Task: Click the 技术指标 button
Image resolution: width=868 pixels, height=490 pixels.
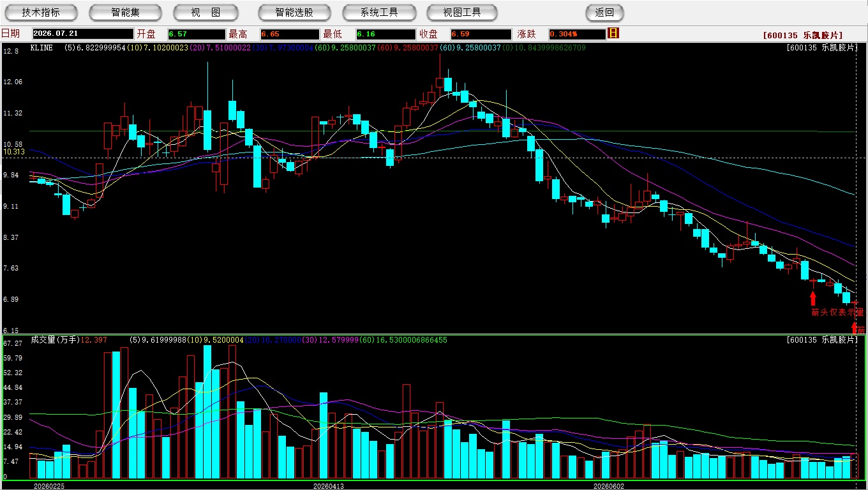Action: click(41, 12)
